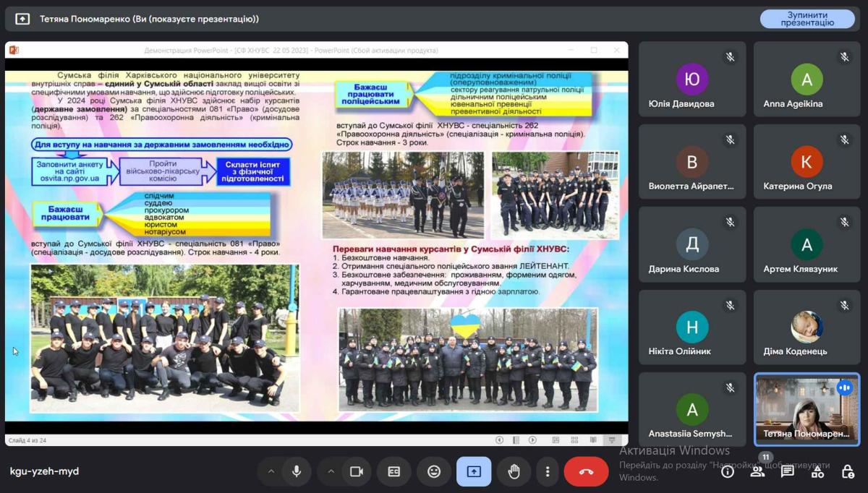Click the 'Зупинити презентацію' button
The image size is (868, 493).
(x=807, y=19)
